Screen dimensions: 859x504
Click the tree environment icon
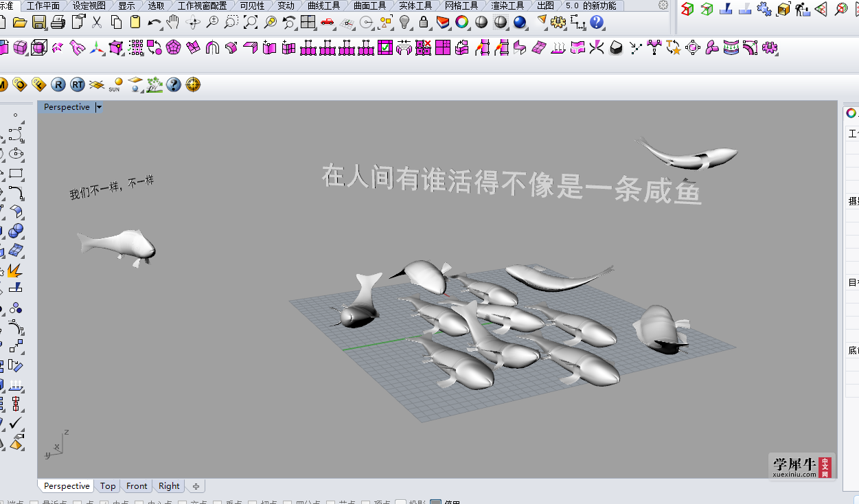(154, 84)
